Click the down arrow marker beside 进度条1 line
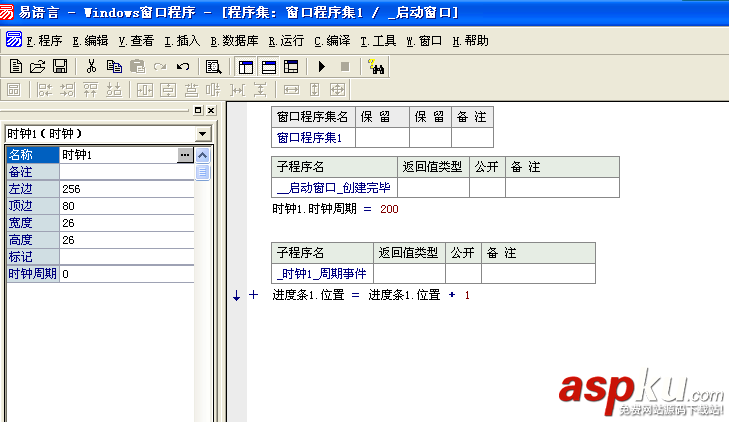Viewport: 729px width, 422px height. pyautogui.click(x=236, y=295)
